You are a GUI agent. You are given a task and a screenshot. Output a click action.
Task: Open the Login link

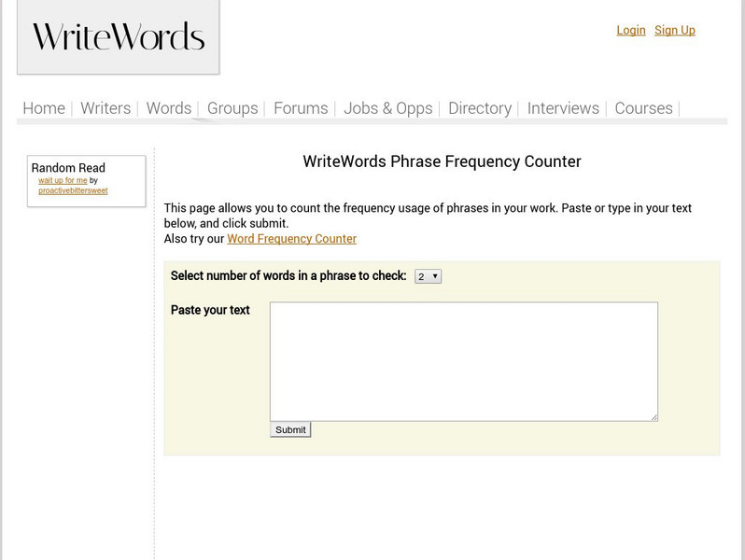pyautogui.click(x=630, y=30)
